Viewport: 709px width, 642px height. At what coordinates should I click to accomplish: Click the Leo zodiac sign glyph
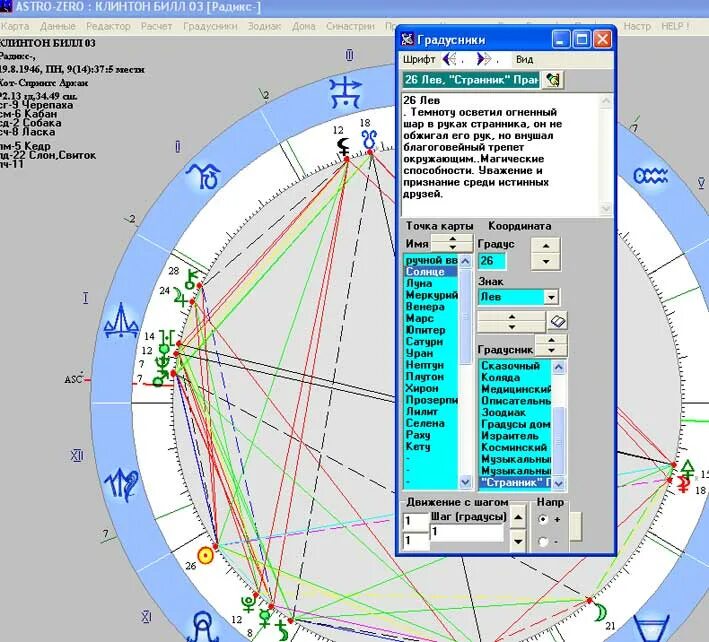click(203, 627)
